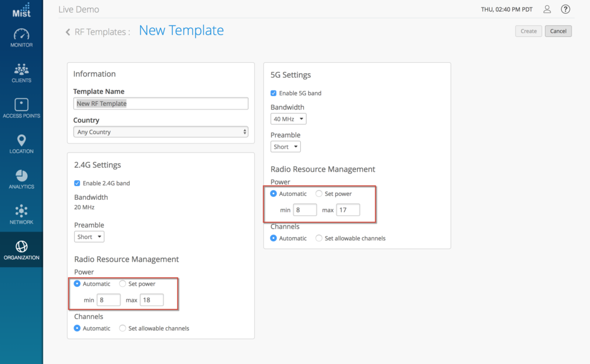Viewport: 590px width, 364px height.
Task: Click the Template Name input field
Action: 161,104
